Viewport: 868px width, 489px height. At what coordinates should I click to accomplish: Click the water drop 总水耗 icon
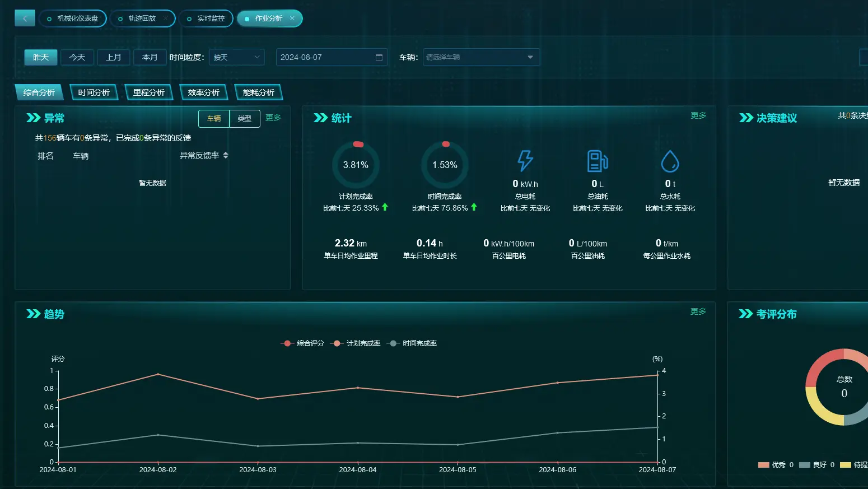[670, 161]
